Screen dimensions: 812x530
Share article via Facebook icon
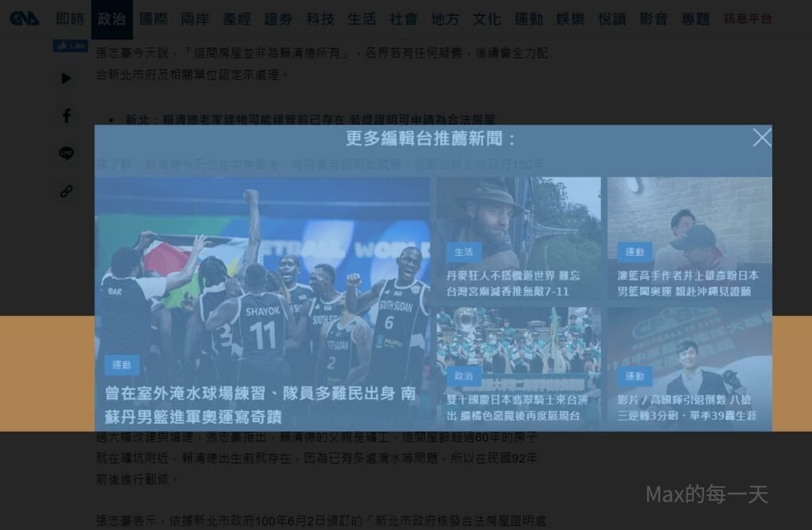pos(67,116)
